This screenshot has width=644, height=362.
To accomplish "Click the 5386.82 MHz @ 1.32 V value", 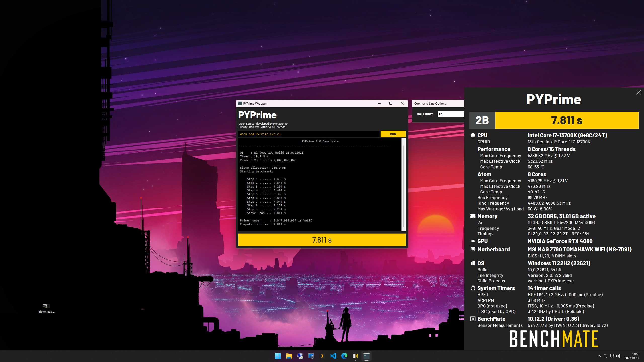I will click(x=548, y=156).
